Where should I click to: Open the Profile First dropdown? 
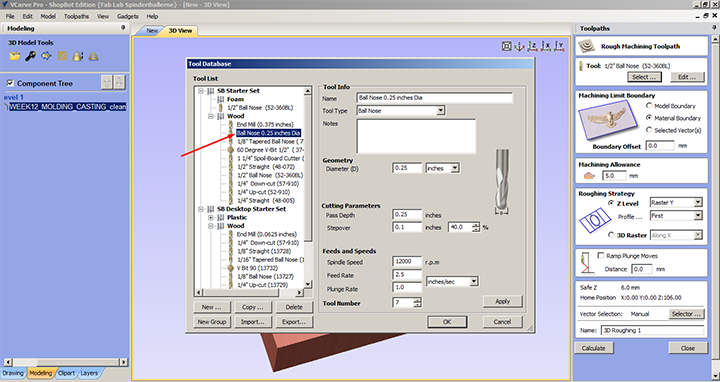click(698, 215)
